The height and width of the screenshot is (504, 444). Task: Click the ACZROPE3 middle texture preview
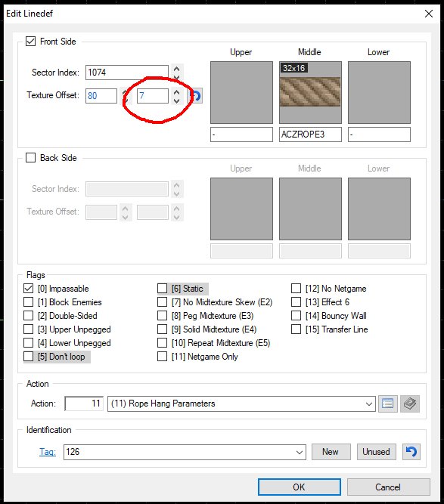pyautogui.click(x=310, y=93)
